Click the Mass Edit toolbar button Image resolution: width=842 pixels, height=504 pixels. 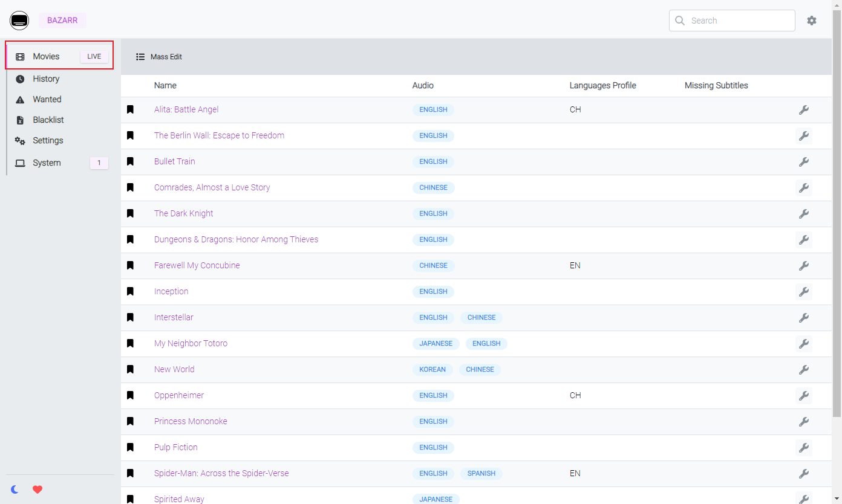[x=159, y=57]
